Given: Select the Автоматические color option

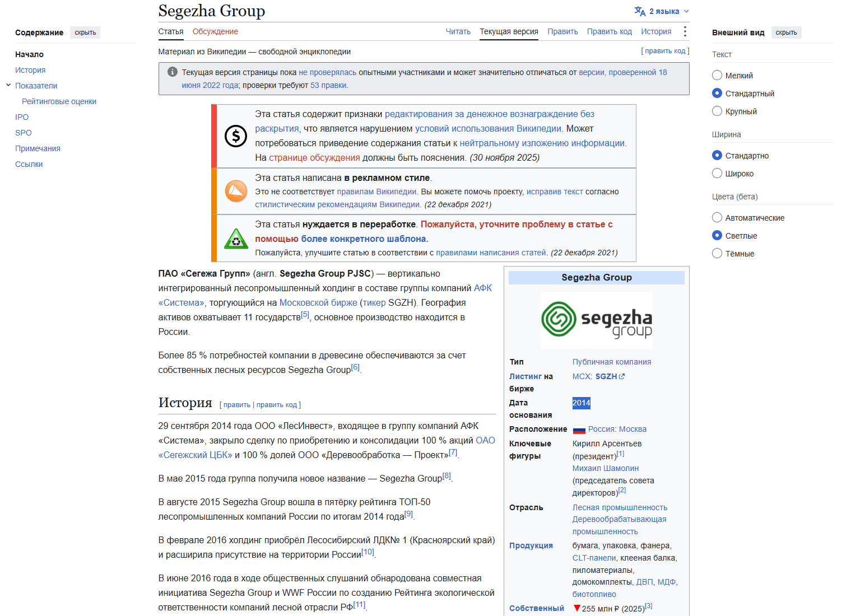Looking at the screenshot, I should [717, 217].
